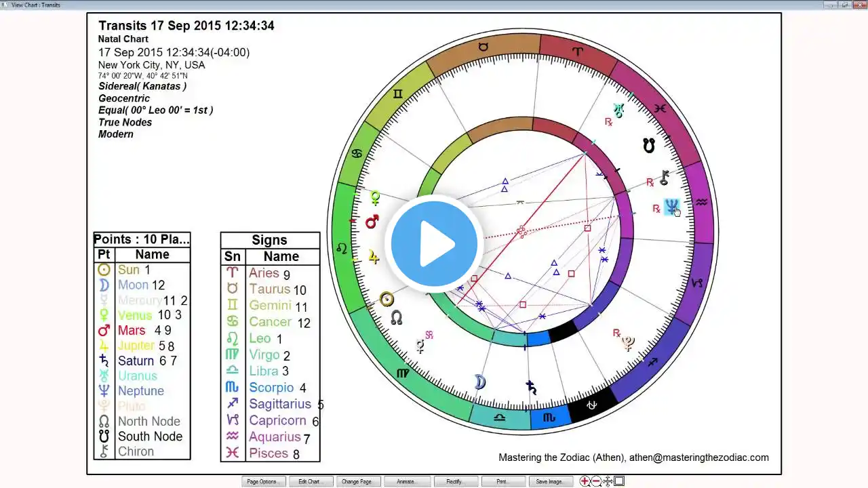Click the Uranus glyph on the chart wheel
This screenshot has height=488, width=868.
pos(618,110)
